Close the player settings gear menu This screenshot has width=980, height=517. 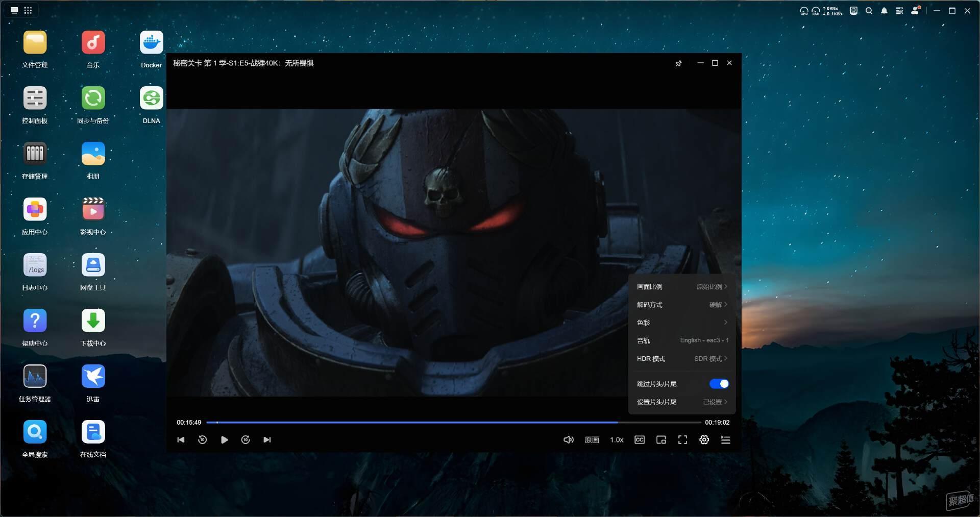point(704,440)
